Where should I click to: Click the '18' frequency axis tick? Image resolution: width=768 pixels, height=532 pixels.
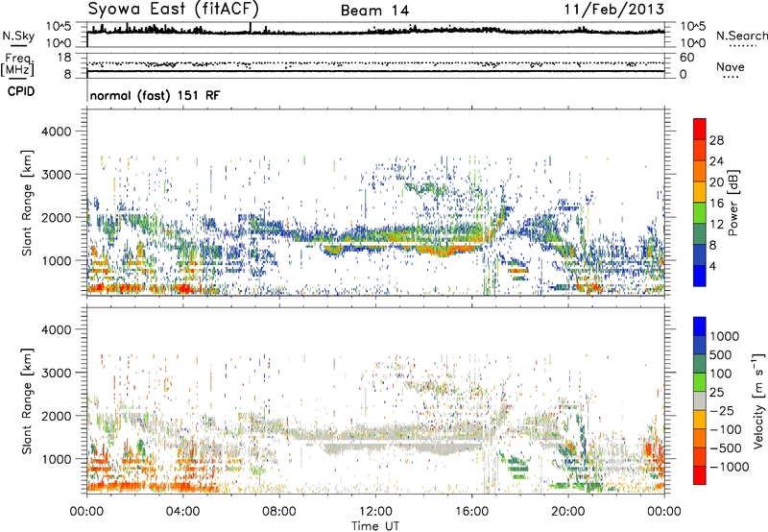[x=63, y=58]
